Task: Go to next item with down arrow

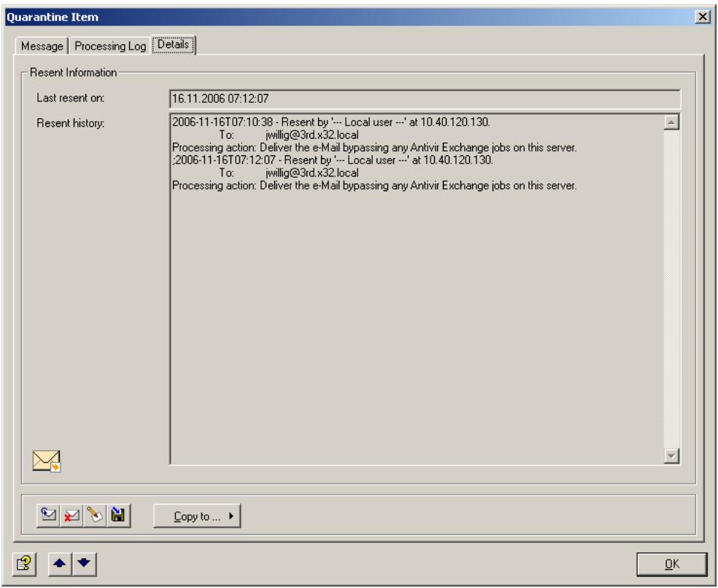Action: 84,564
